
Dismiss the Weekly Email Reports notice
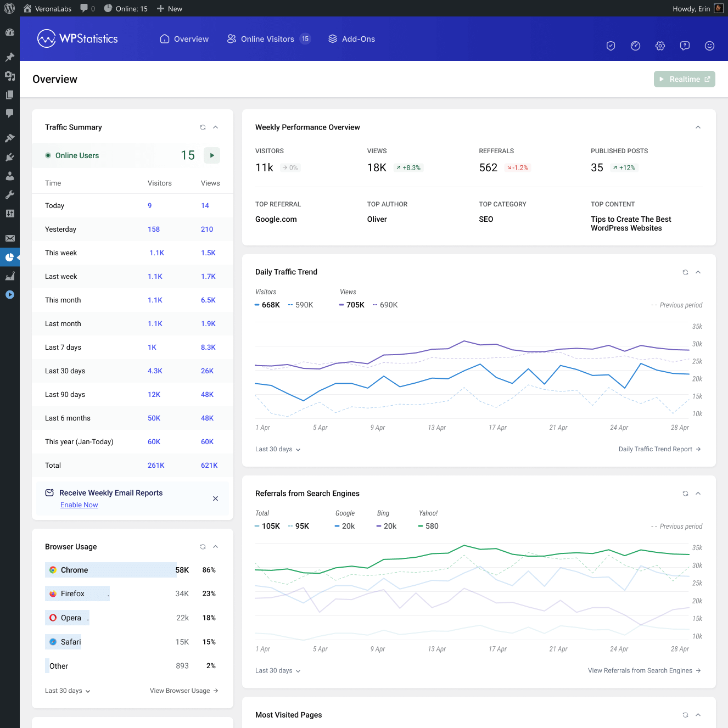point(215,499)
